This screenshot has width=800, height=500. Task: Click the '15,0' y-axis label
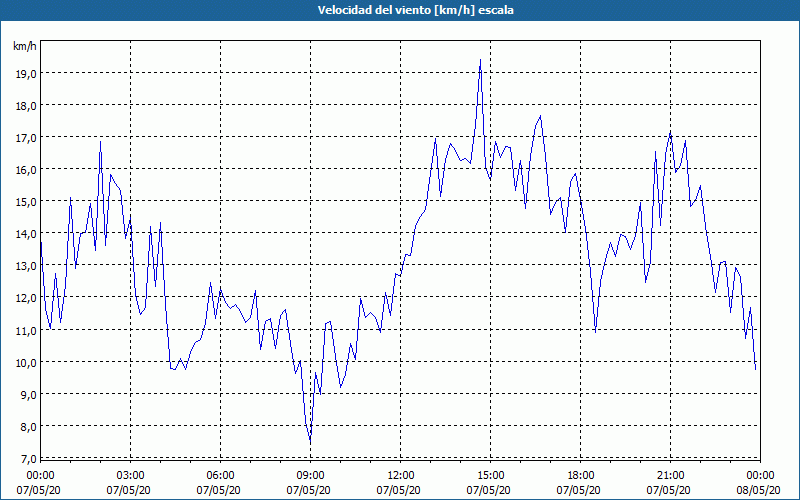click(26, 202)
